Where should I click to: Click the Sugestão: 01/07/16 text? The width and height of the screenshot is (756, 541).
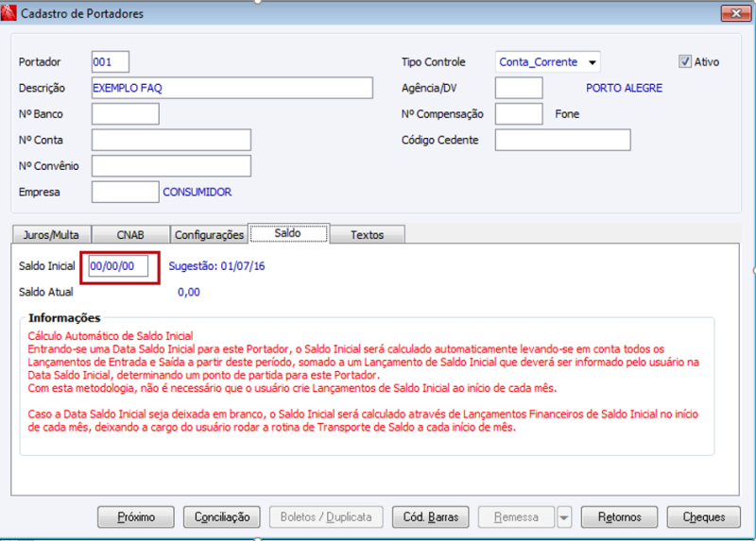click(216, 266)
